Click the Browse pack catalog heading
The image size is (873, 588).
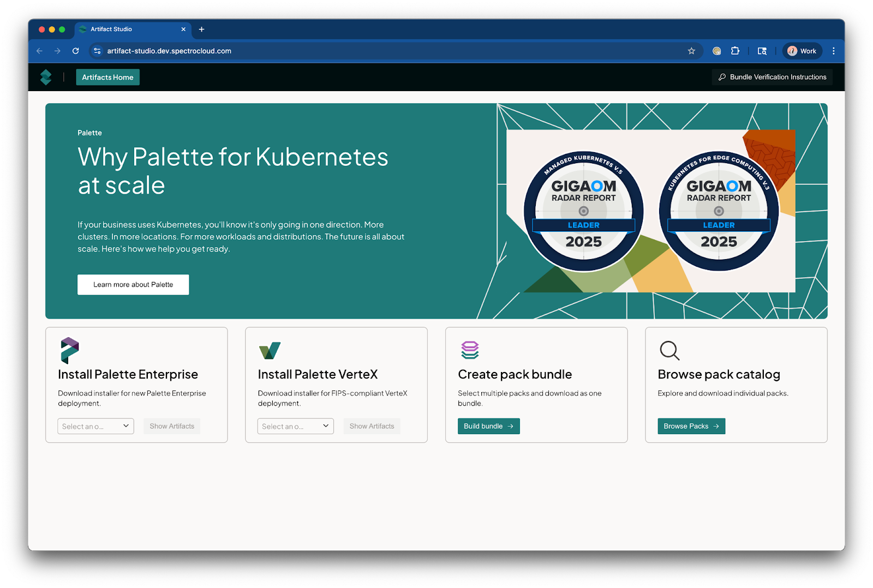coord(719,374)
